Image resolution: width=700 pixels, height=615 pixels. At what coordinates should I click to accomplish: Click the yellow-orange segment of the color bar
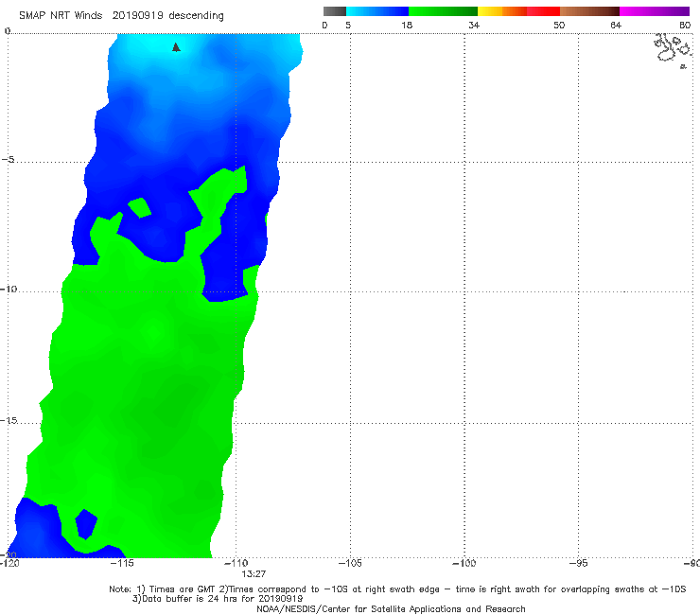point(502,11)
